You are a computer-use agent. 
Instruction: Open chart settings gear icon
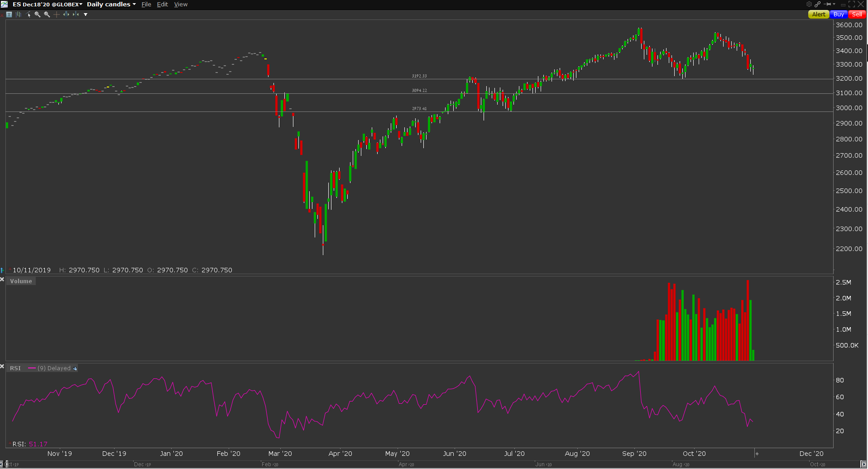pyautogui.click(x=809, y=4)
